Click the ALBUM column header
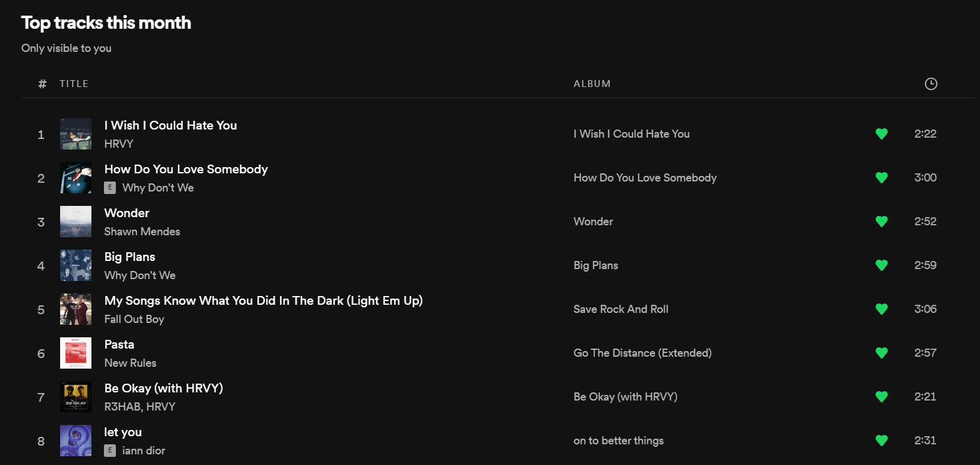Screen dimensions: 980x465 (x=592, y=84)
